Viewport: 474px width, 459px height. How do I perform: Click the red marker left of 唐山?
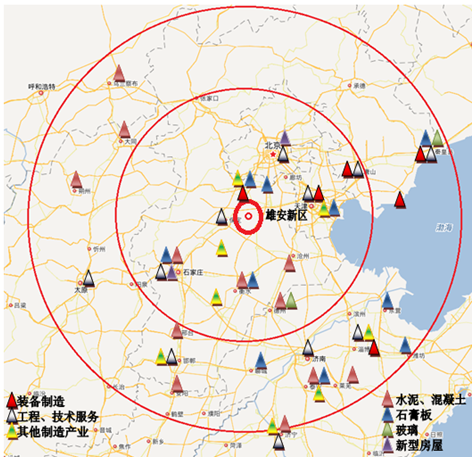(348, 169)
